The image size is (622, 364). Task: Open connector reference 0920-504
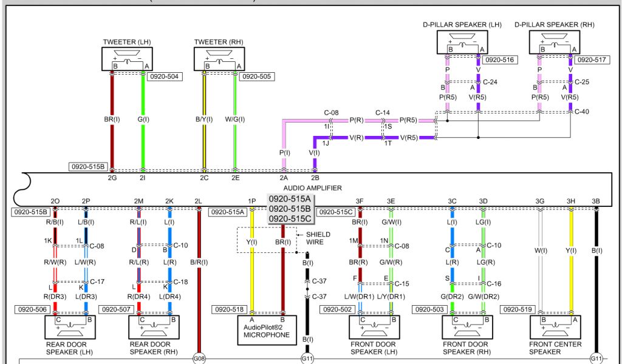point(166,76)
